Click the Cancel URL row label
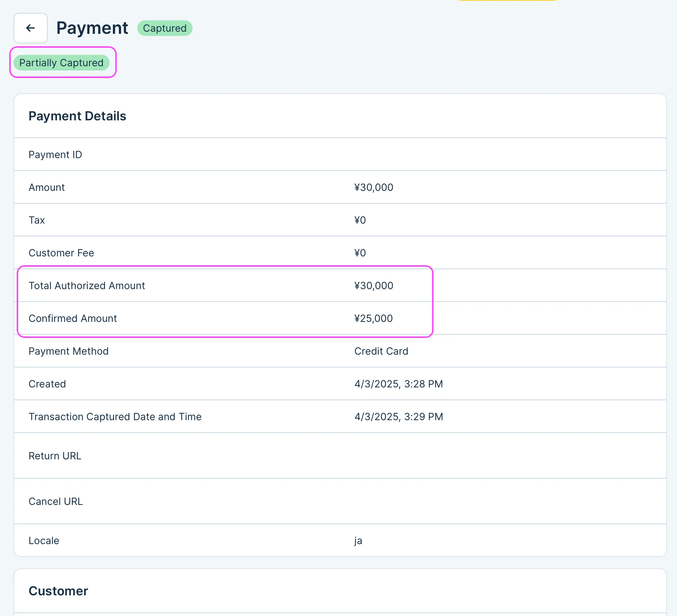The height and width of the screenshot is (616, 677). pyautogui.click(x=56, y=501)
